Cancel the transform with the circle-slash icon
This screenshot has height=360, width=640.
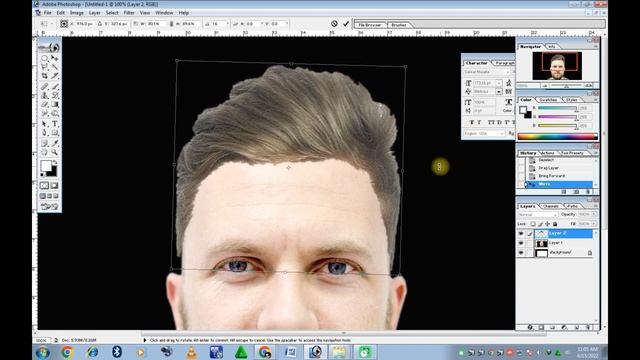click(334, 24)
